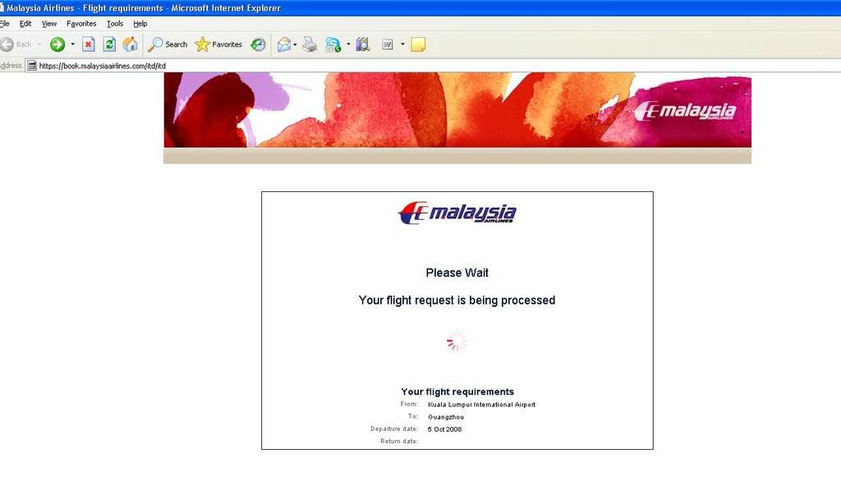Open the History pane
The width and height of the screenshot is (841, 504).
point(258,44)
